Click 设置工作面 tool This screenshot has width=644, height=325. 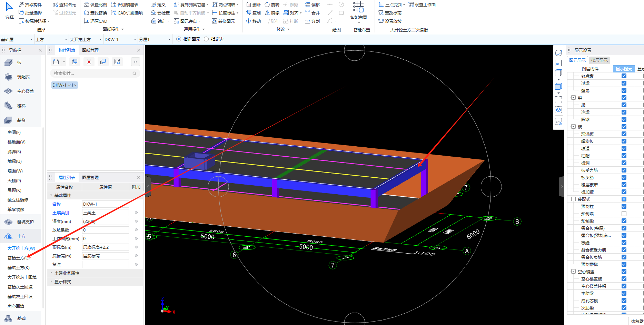pos(422,4)
